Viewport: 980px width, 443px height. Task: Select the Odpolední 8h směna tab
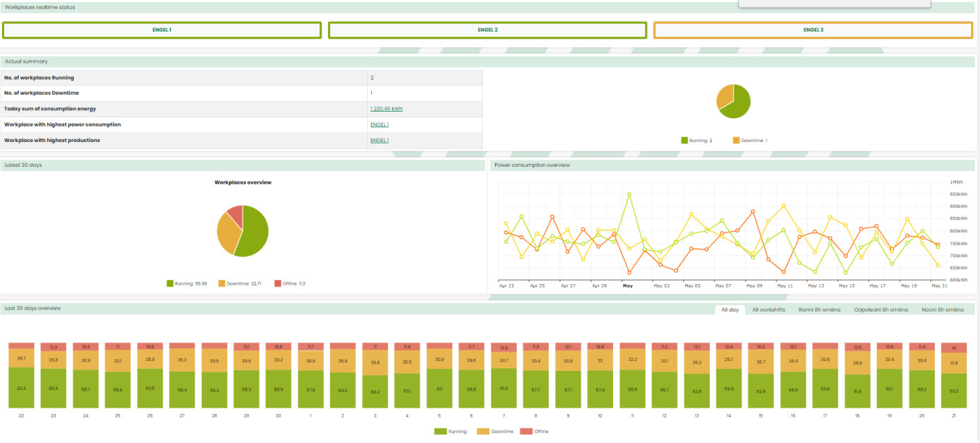pyautogui.click(x=881, y=309)
